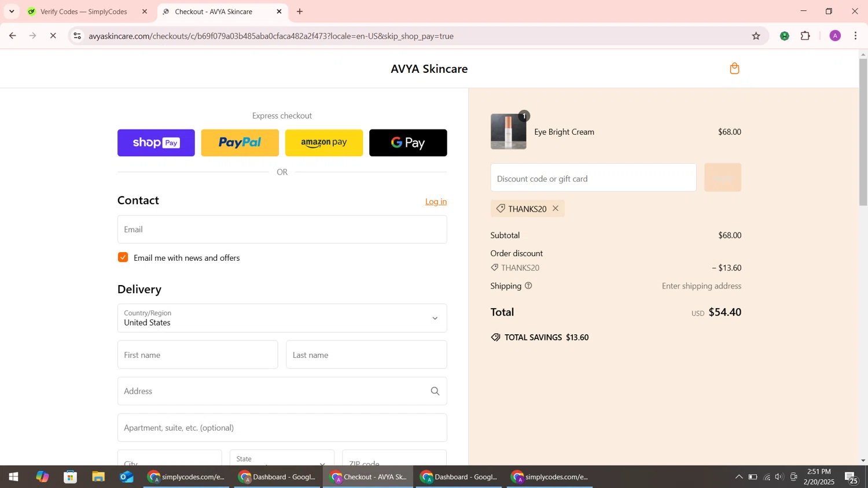Click the Eye Bright Cream product thumbnail
The width and height of the screenshot is (868, 488).
(x=509, y=132)
